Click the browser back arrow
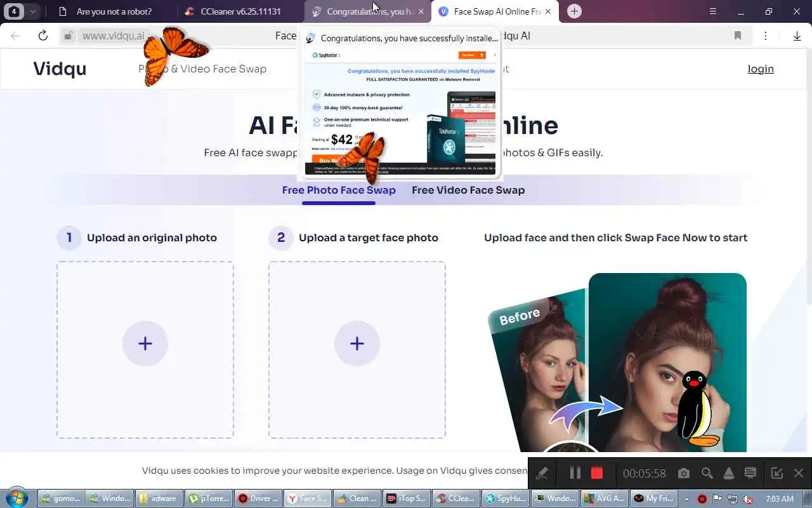 [x=15, y=36]
